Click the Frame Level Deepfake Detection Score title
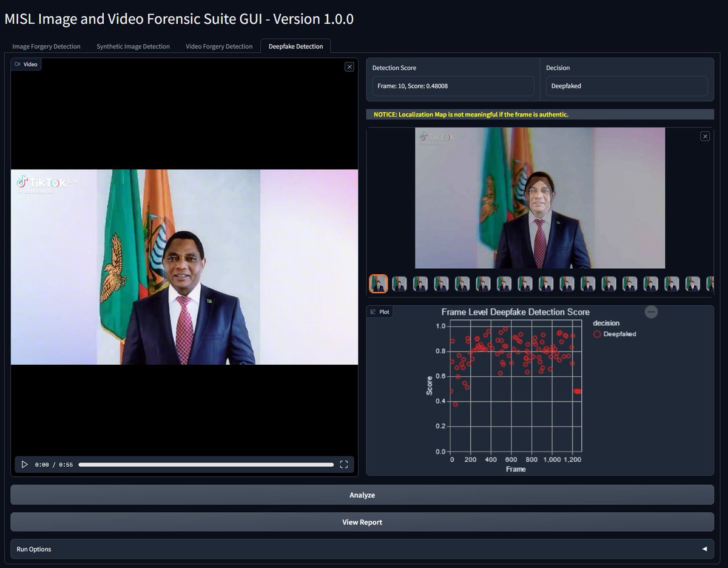 (516, 312)
